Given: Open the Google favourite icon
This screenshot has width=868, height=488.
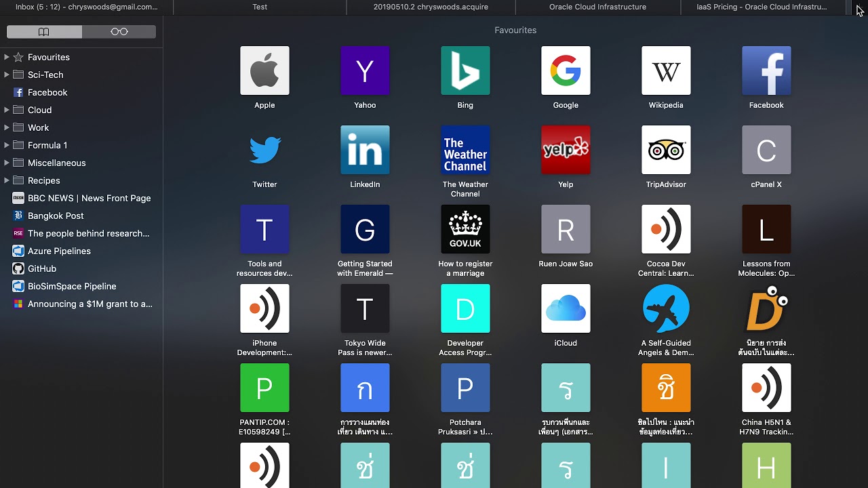Looking at the screenshot, I should 566,70.
